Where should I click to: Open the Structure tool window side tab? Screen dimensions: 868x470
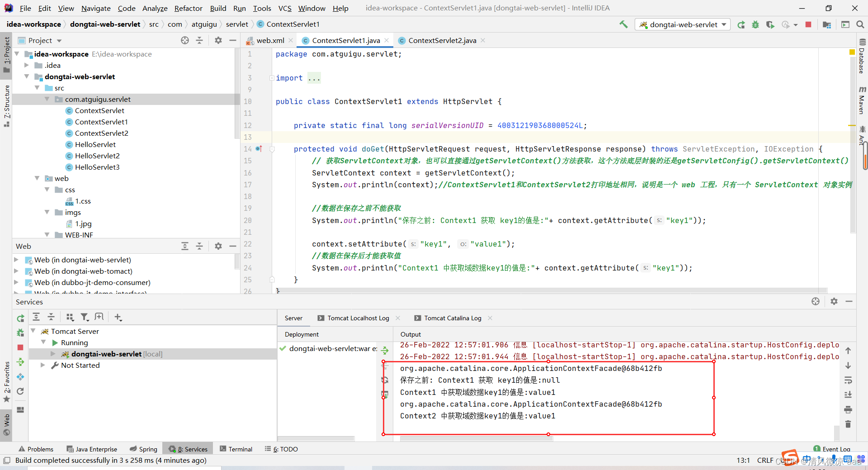(x=6, y=105)
